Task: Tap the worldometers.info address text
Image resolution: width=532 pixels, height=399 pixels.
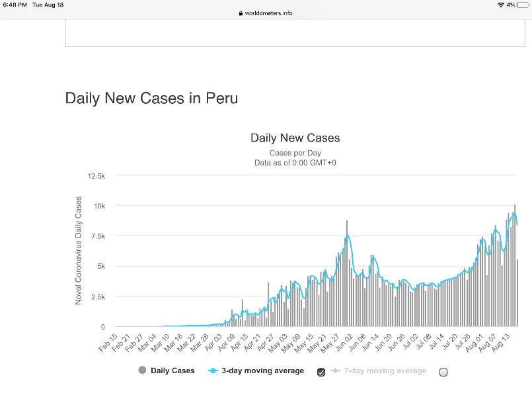Action: click(268, 13)
